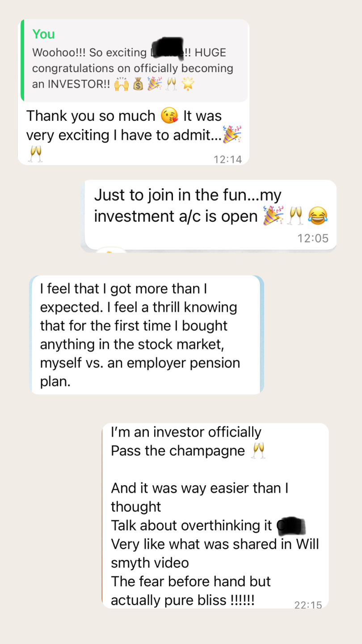This screenshot has height=644, width=362.
Task: Tap the raised hands emoji in the quote
Action: pyautogui.click(x=121, y=84)
